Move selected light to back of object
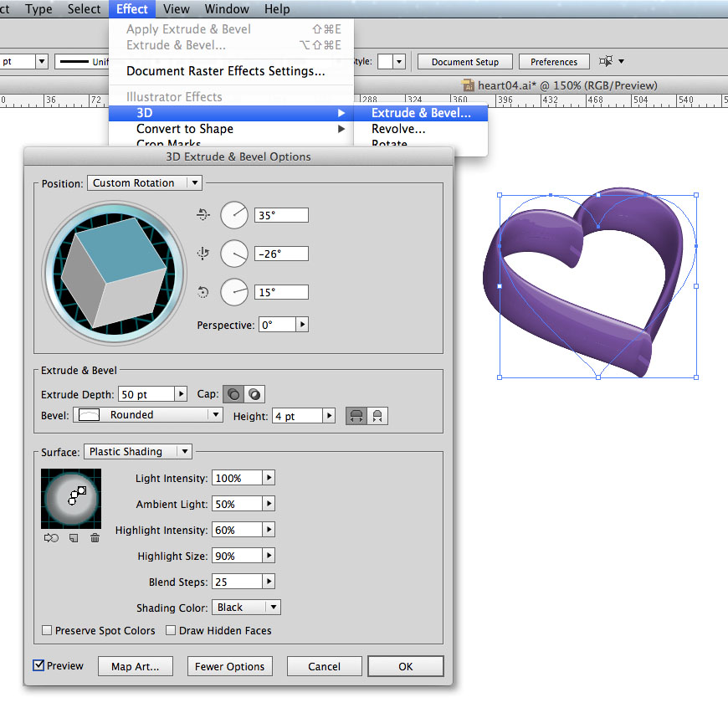Screen dimensions: 728x708 tap(51, 538)
